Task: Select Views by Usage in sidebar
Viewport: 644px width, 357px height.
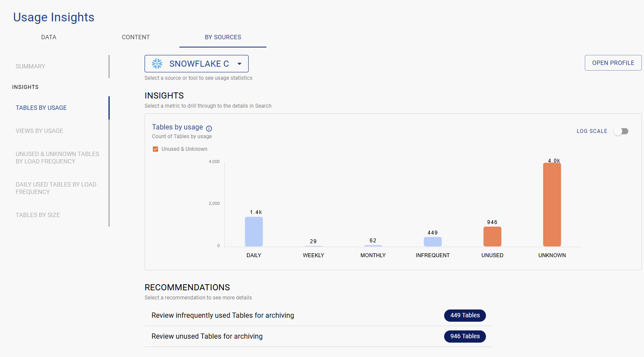Action: [39, 131]
